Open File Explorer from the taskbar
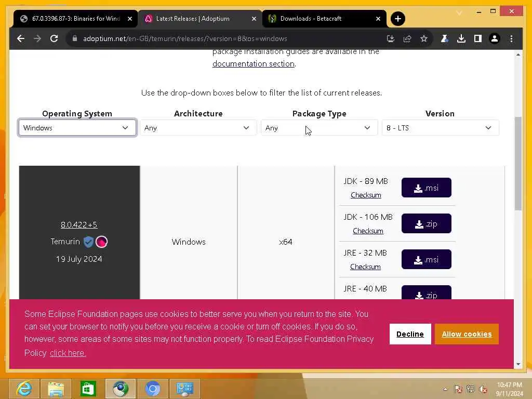Viewport: 532px width, 399px height. coord(56,389)
